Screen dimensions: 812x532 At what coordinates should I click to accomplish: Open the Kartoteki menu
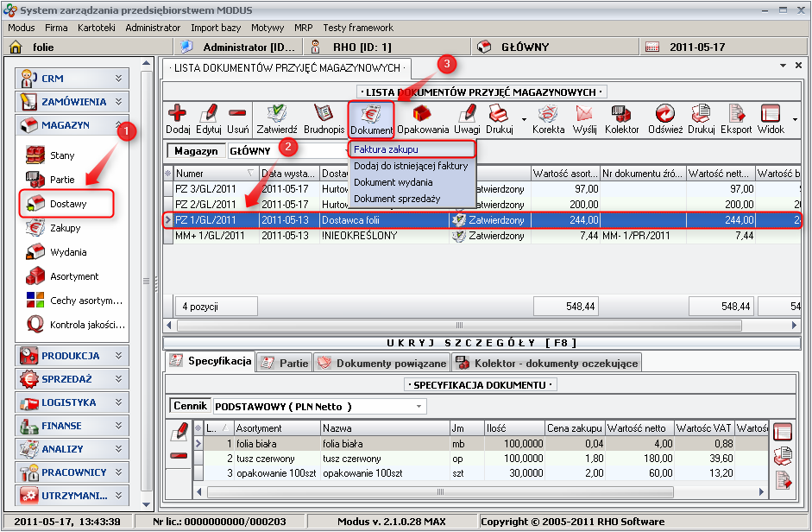[96, 28]
